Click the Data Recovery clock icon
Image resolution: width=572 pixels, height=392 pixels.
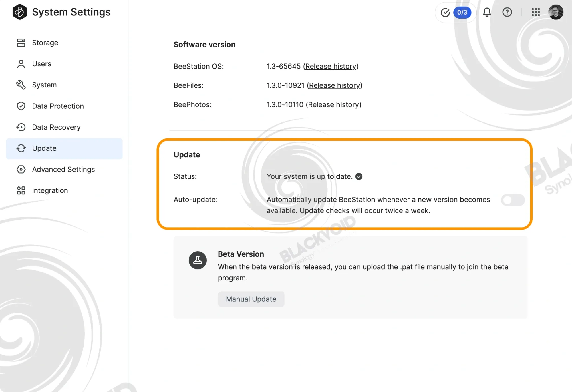point(21,127)
